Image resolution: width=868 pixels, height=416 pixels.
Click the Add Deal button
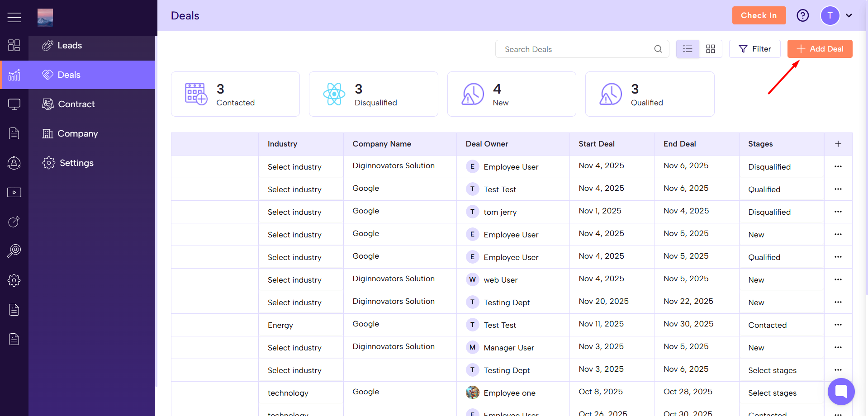click(x=820, y=49)
